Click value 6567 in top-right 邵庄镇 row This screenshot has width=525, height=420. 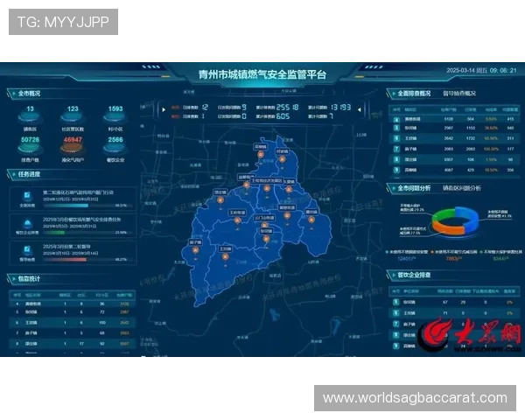click(449, 160)
